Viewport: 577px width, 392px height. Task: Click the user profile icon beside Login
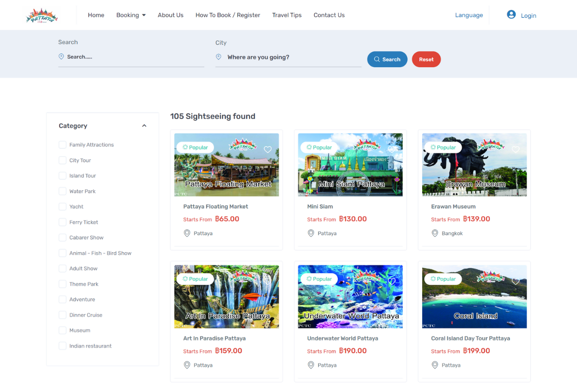click(511, 14)
